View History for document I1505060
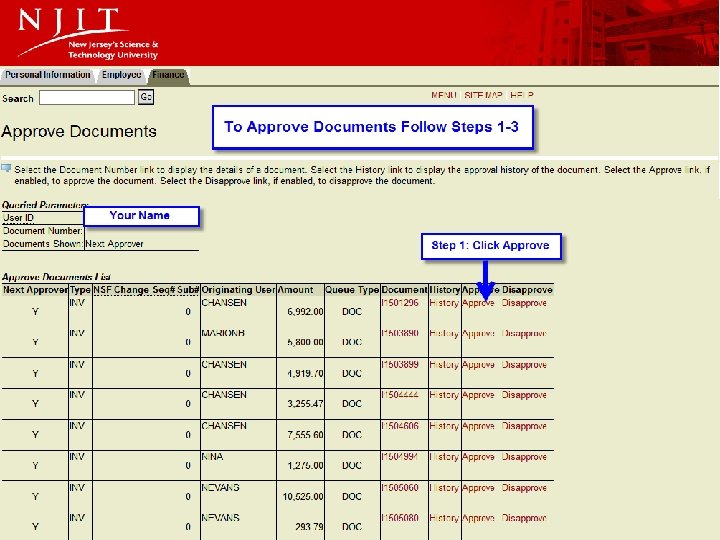This screenshot has height=540, width=720. (444, 488)
